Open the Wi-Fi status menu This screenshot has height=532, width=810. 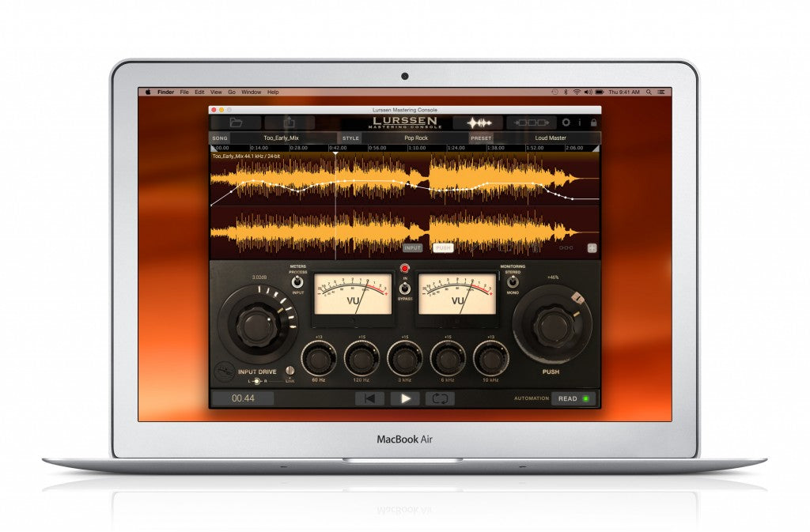click(x=577, y=92)
